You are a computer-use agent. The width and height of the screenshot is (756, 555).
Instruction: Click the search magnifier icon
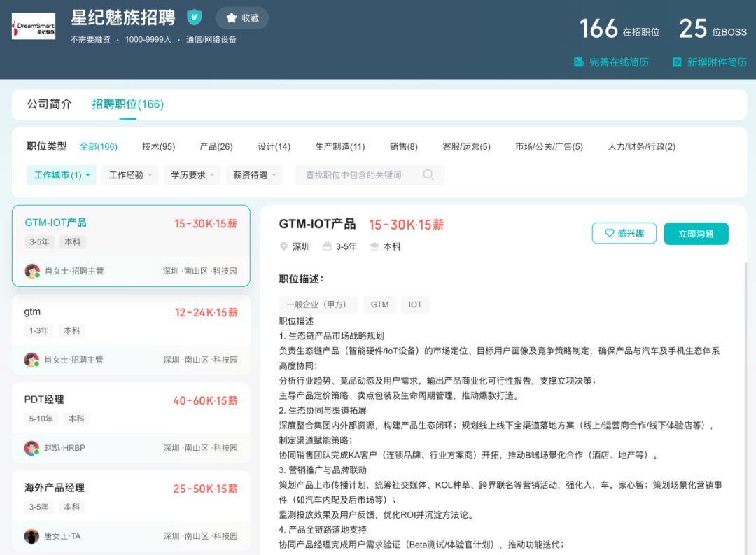[x=428, y=175]
